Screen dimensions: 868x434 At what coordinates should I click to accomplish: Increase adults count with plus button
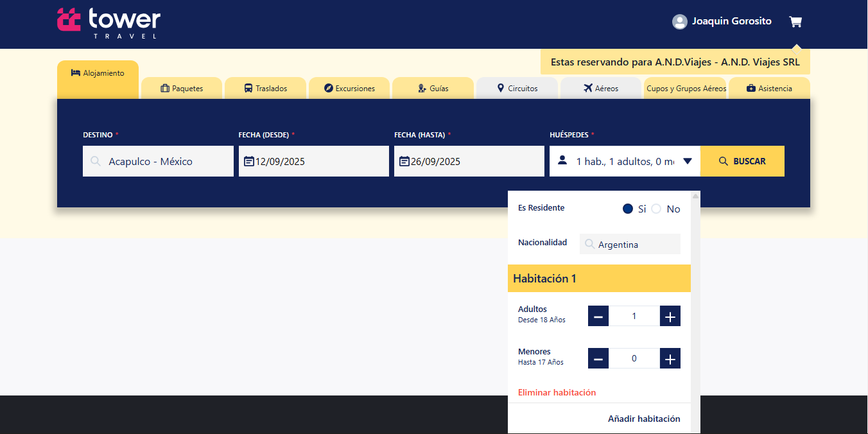tap(670, 316)
